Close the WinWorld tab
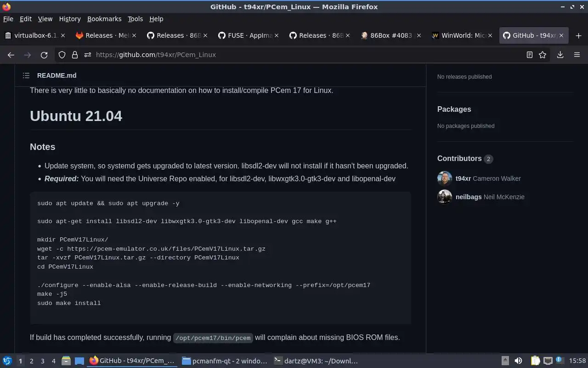This screenshot has width=588, height=368. [490, 35]
